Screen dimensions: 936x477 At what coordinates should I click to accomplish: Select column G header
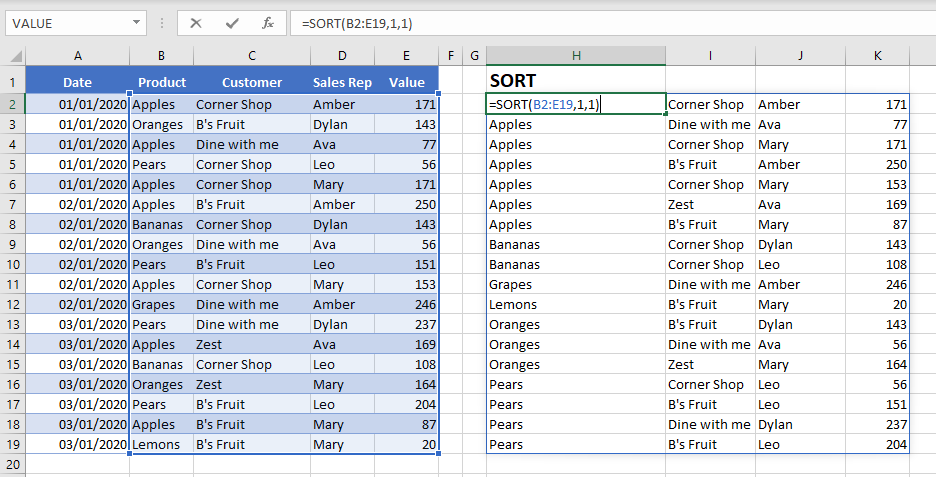pos(475,56)
